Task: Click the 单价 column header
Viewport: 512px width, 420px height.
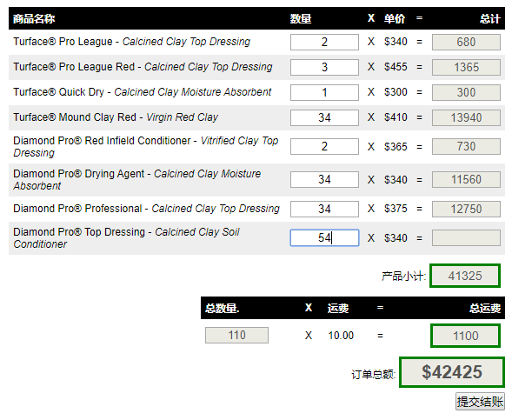Action: click(x=395, y=18)
